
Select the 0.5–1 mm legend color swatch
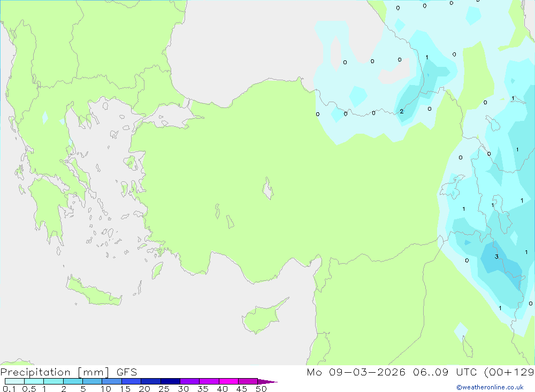pos(34,381)
